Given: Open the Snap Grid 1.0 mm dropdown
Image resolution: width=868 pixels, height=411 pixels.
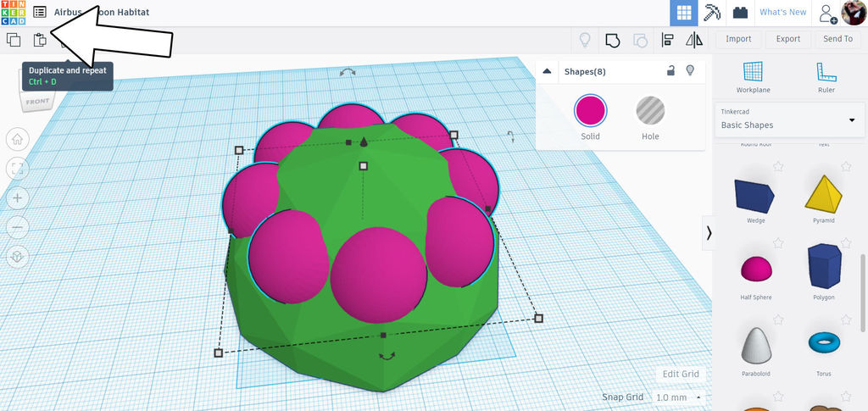Looking at the screenshot, I should [x=677, y=397].
